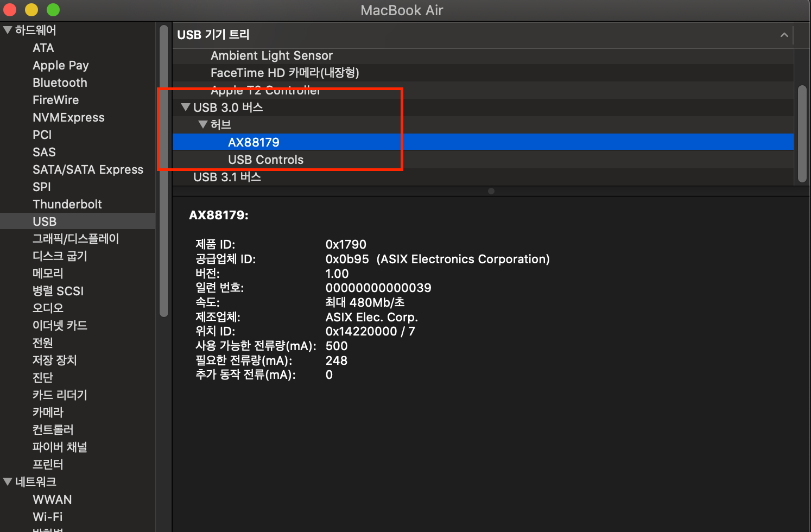Click the device tree vertical scrollbar

pos(802,134)
